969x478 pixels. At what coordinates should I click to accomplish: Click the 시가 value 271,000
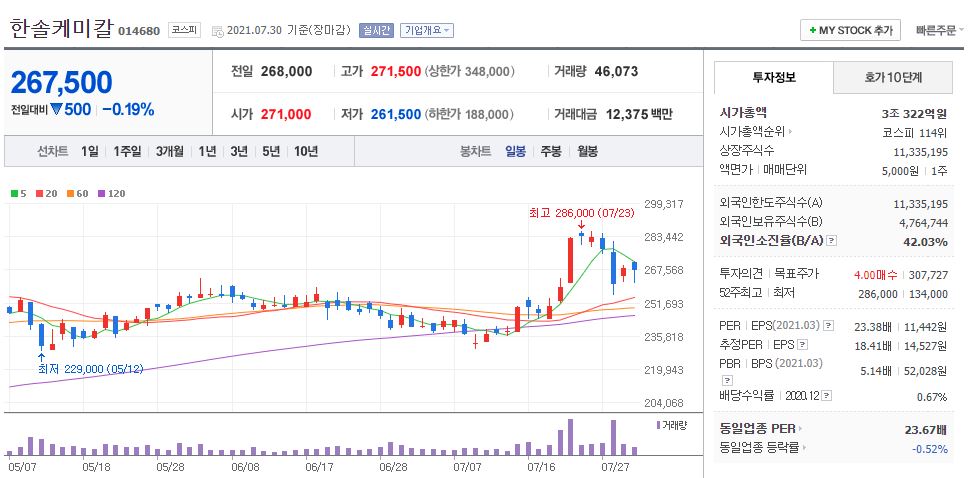pyautogui.click(x=286, y=114)
